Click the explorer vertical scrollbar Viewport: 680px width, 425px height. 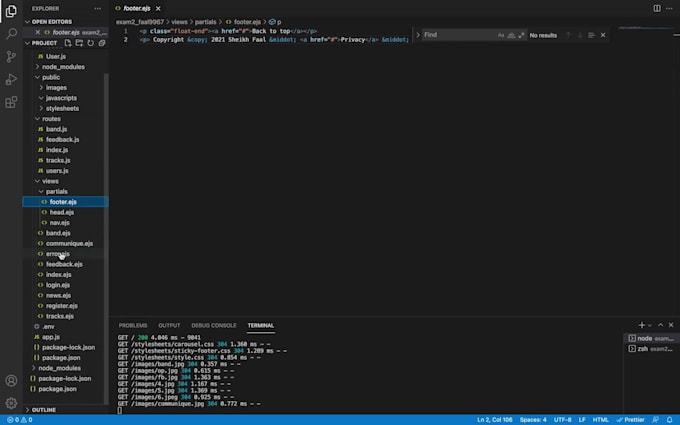[x=106, y=238]
